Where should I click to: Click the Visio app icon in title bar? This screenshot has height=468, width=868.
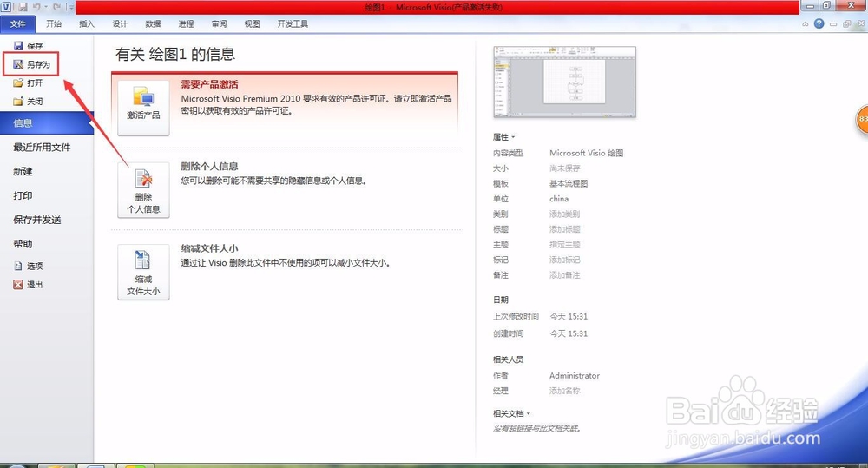click(x=6, y=7)
